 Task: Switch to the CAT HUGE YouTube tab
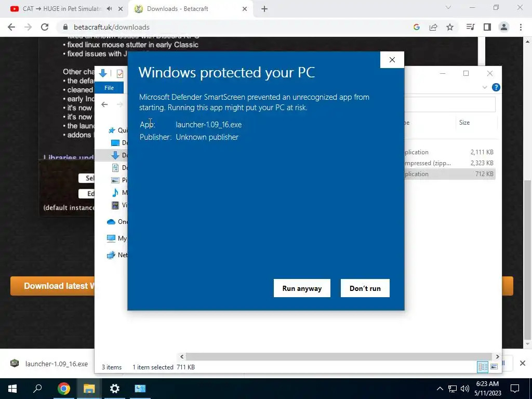click(x=61, y=9)
